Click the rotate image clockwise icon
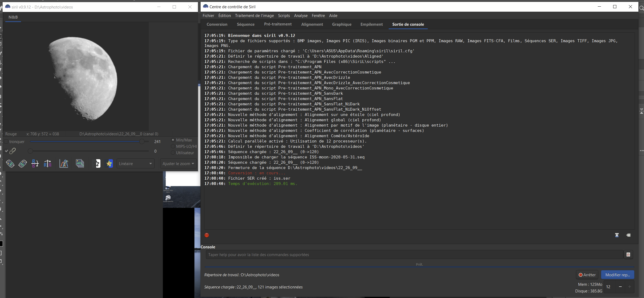Screen dimensions: 644x298 point(23,163)
